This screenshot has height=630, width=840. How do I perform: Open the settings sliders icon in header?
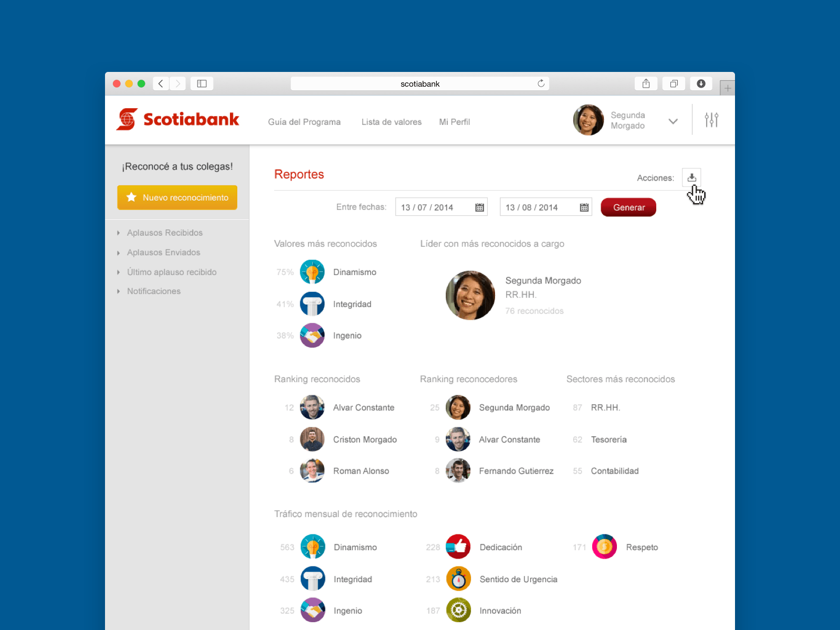pos(711,120)
